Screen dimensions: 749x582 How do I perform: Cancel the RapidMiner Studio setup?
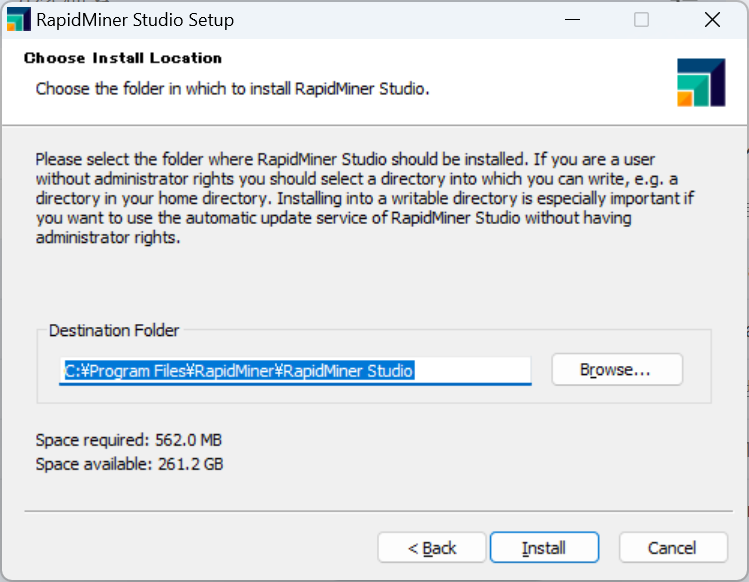[x=673, y=548]
